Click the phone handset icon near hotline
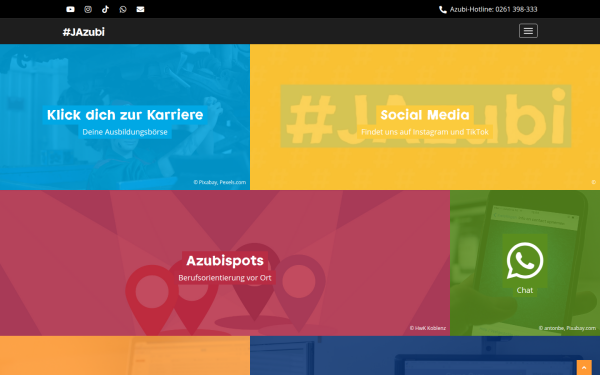 (x=443, y=10)
